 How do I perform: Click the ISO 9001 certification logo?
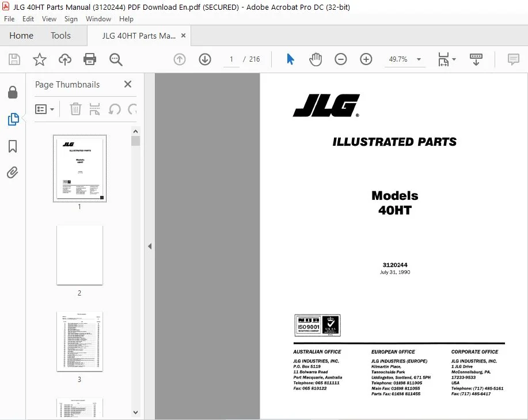(317, 325)
